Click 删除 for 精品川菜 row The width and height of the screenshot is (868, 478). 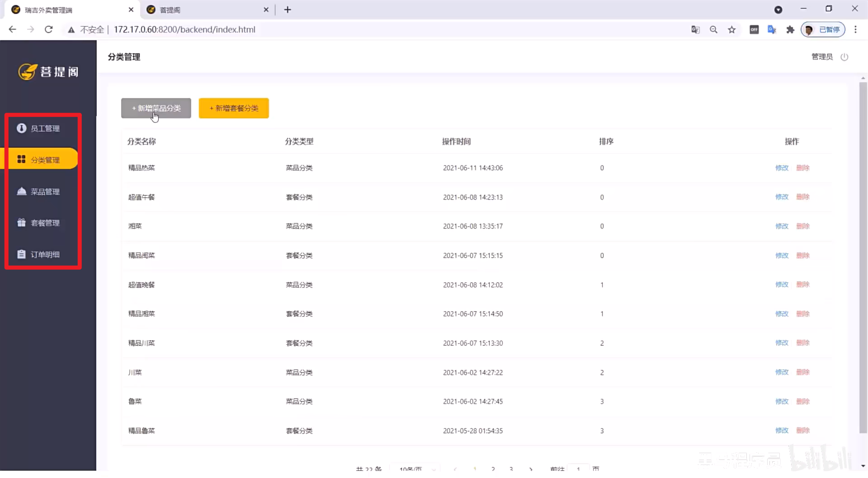(803, 343)
